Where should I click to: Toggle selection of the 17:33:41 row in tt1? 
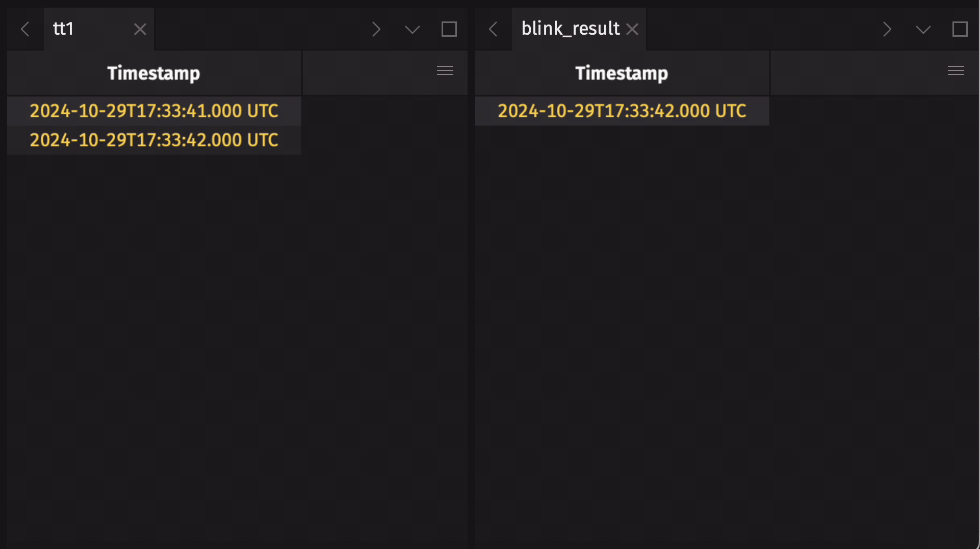pyautogui.click(x=153, y=111)
